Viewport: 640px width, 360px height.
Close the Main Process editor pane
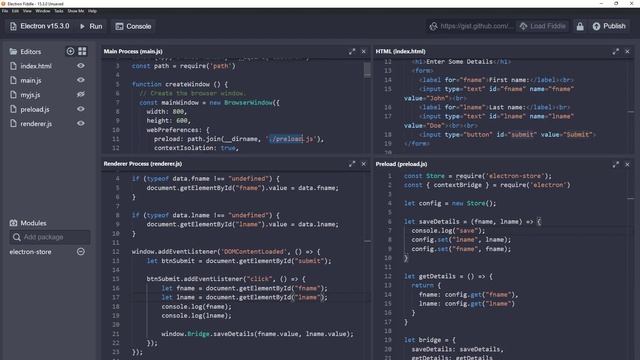pyautogui.click(x=364, y=51)
